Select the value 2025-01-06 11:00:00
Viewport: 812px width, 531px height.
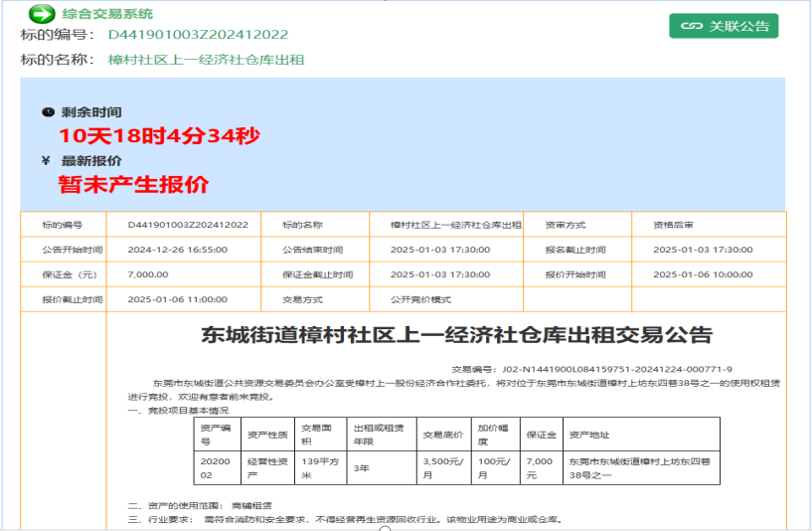[x=178, y=299]
